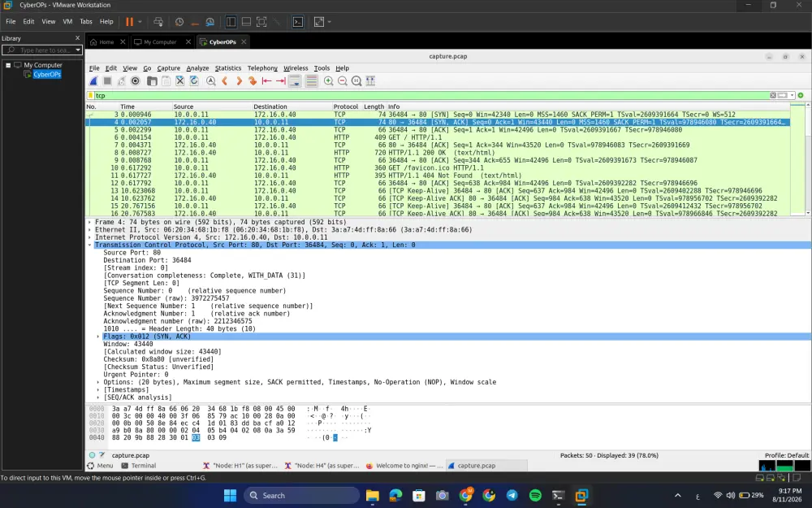Open display filter history dropdown

(x=792, y=95)
